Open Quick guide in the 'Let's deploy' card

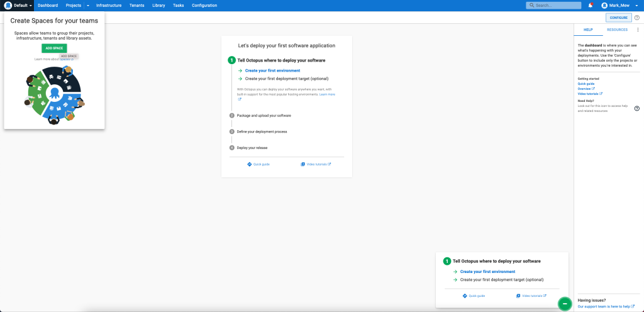coord(258,164)
